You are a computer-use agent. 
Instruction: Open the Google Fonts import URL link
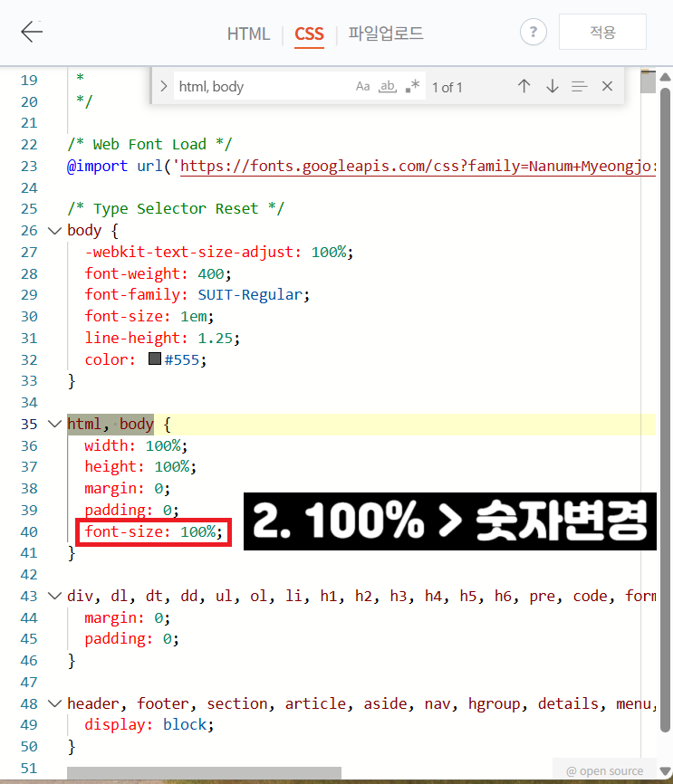point(418,166)
